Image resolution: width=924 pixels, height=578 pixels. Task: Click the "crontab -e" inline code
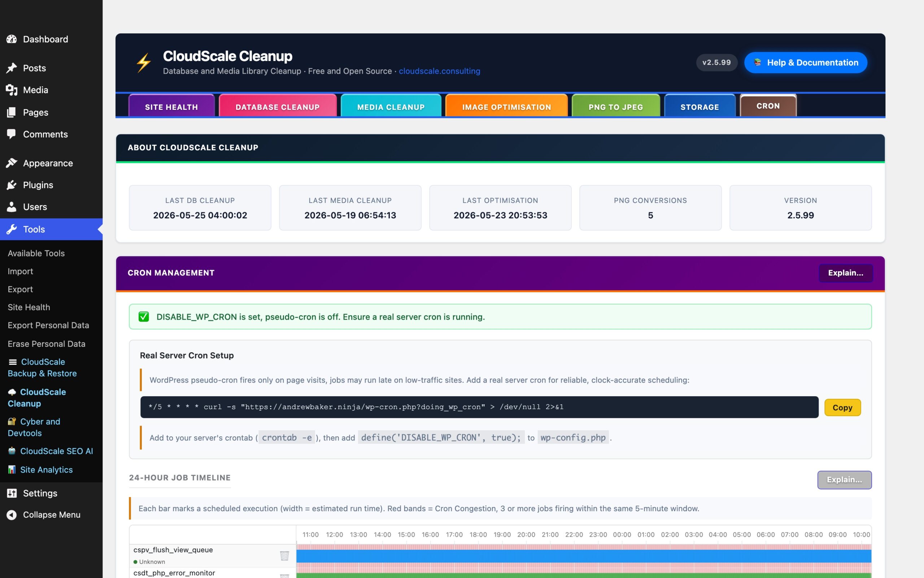[x=287, y=438]
